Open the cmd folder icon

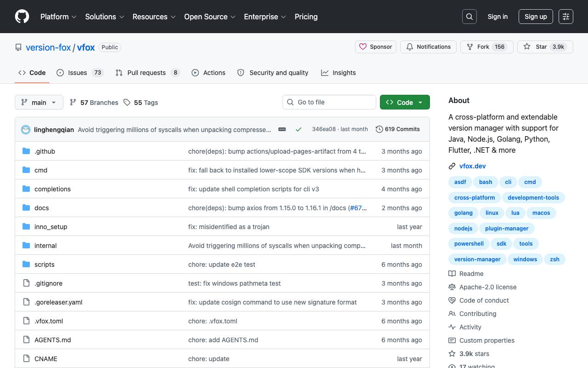click(x=26, y=170)
